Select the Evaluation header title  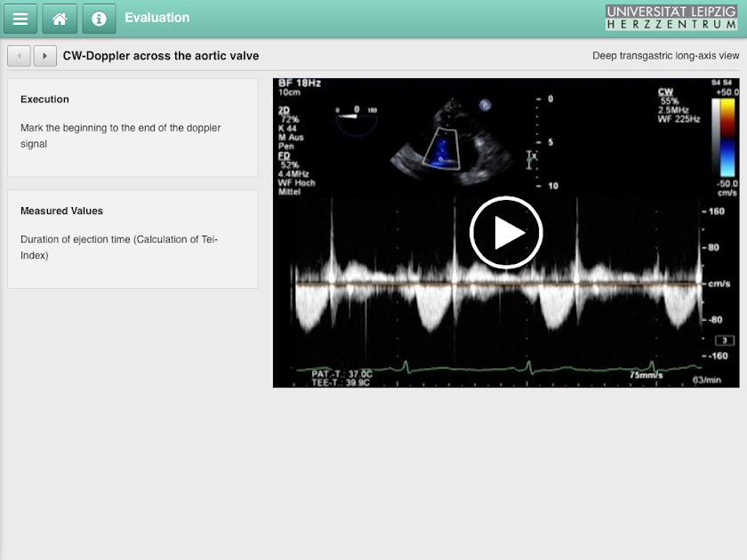(157, 18)
